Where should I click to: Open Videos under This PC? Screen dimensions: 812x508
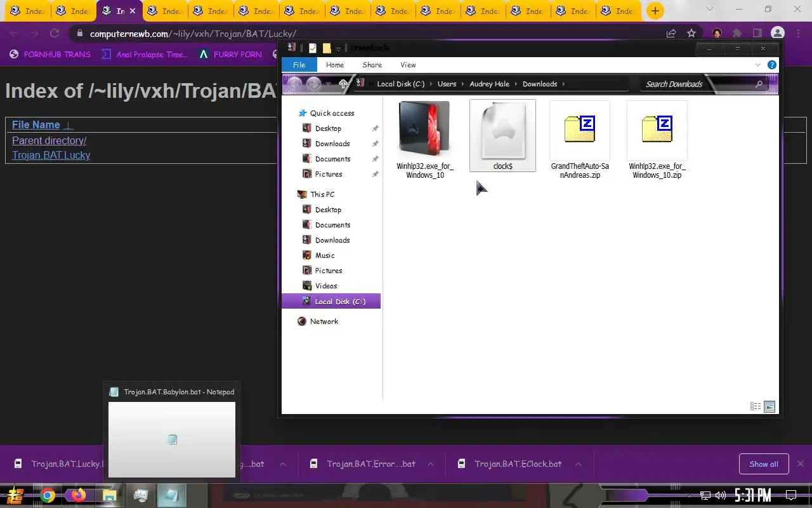point(326,286)
